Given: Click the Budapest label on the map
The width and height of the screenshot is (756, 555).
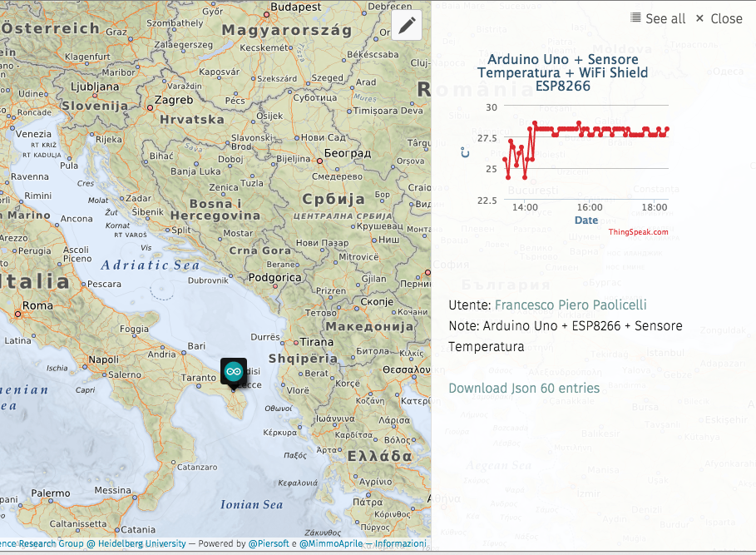Looking at the screenshot, I should click(x=295, y=7).
